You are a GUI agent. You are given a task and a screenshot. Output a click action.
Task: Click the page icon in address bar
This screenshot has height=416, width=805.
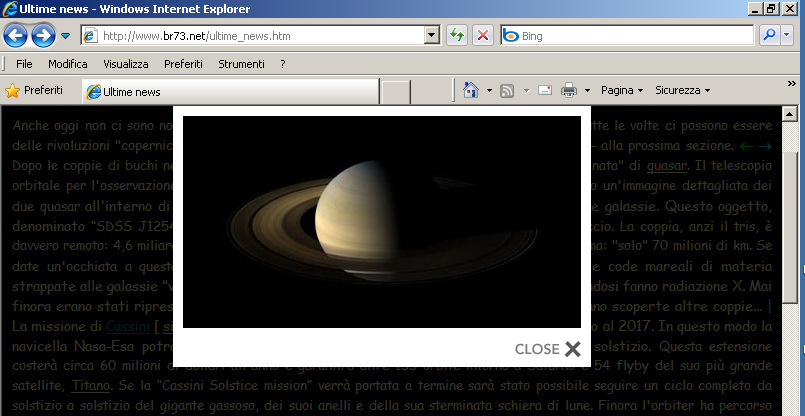(x=90, y=36)
